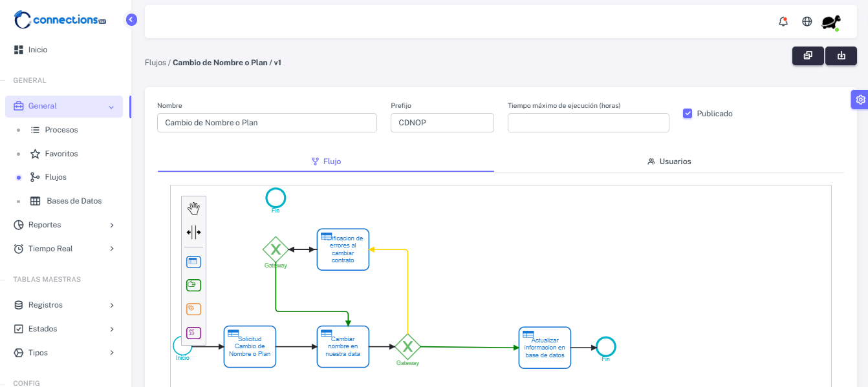Select the upper Fin end event

point(276,198)
